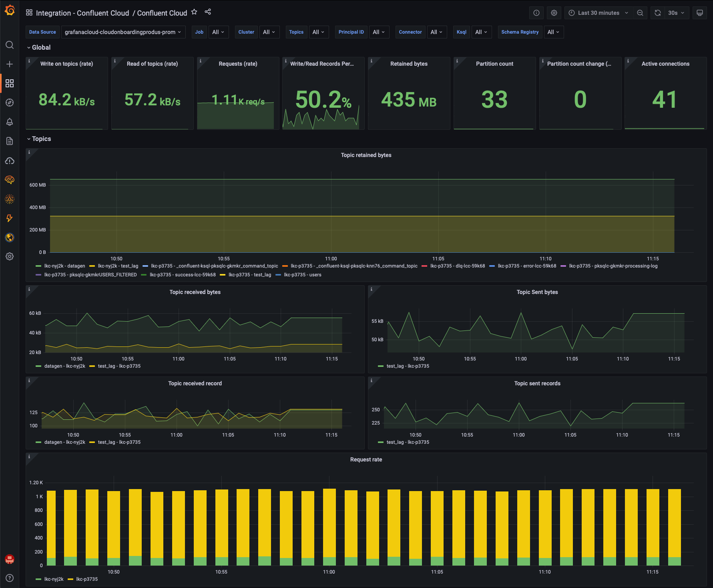This screenshot has height=588, width=713.
Task: Enable kiosk mode with the monitor icon
Action: click(700, 12)
